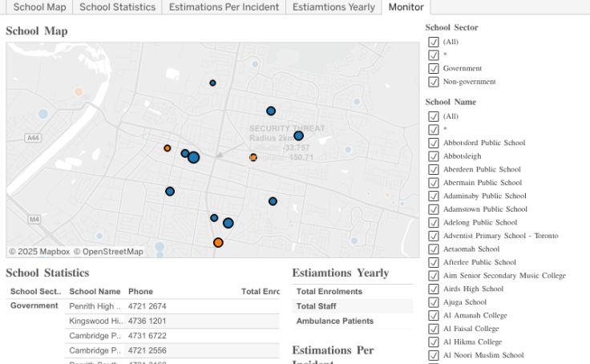590x364 pixels.
Task: Select the bottom-most orange school marker
Action: (218, 242)
